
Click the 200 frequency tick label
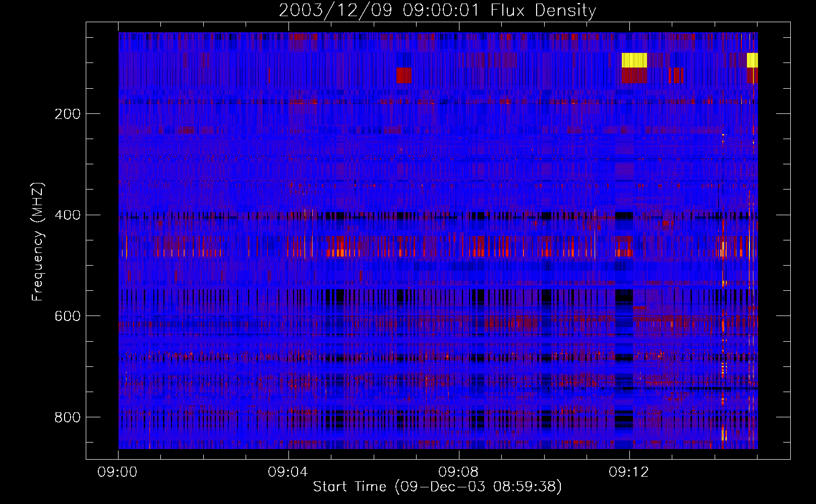point(68,114)
